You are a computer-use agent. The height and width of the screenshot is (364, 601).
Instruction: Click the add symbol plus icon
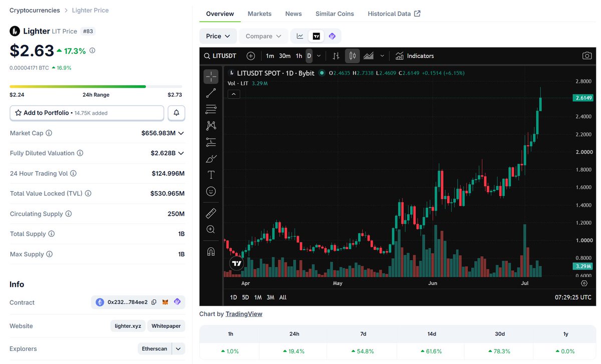pos(250,56)
